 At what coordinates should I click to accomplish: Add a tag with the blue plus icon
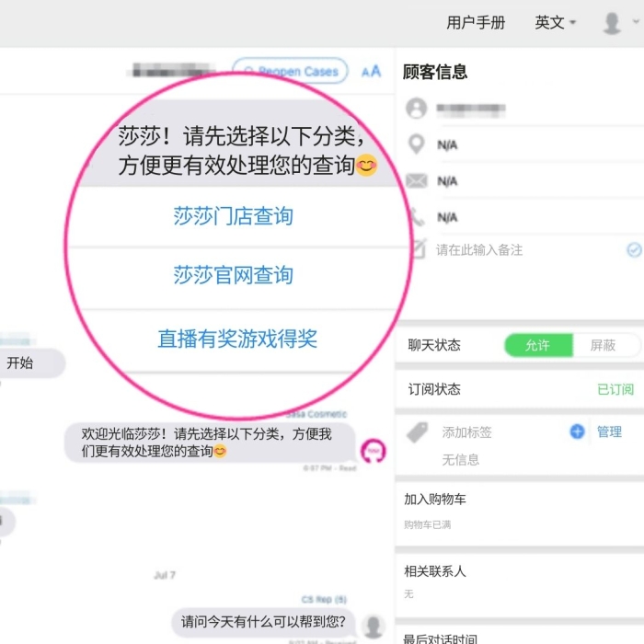click(577, 431)
